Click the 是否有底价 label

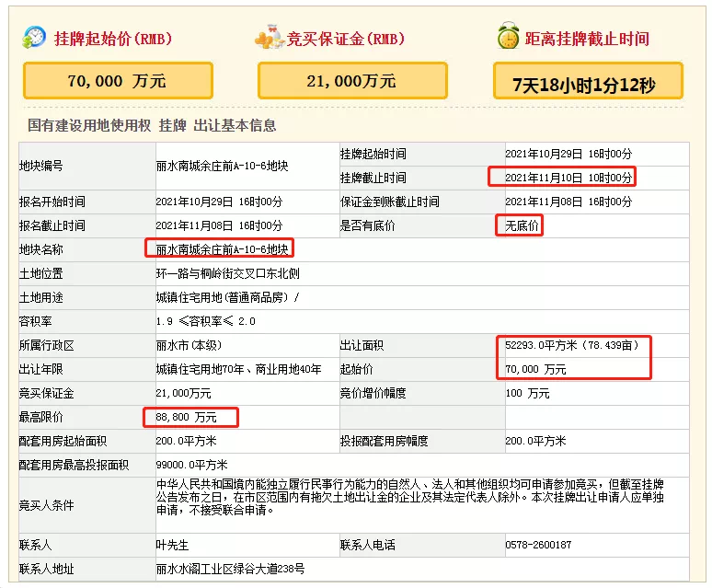(x=367, y=225)
